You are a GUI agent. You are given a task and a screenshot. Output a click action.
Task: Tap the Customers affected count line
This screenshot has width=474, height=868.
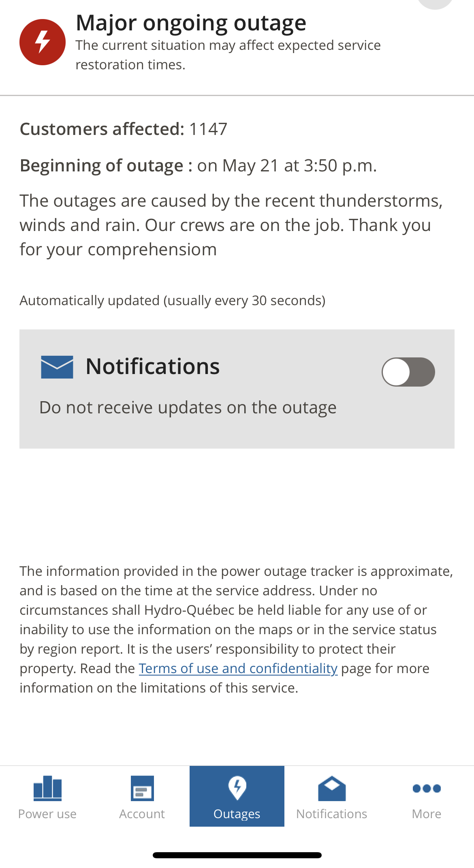pyautogui.click(x=124, y=129)
